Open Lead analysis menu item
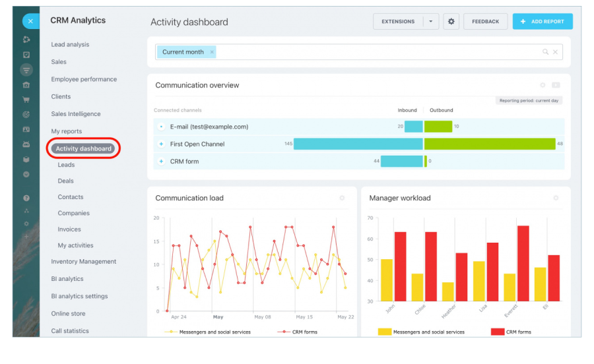 point(70,44)
